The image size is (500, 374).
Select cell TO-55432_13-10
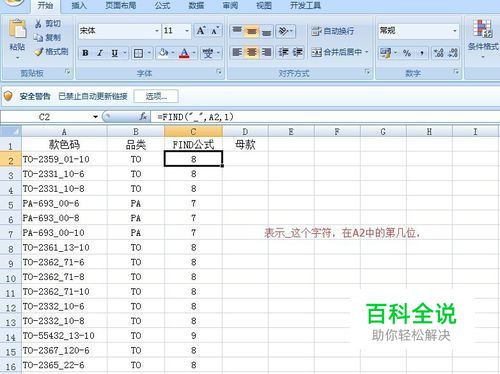point(64,336)
